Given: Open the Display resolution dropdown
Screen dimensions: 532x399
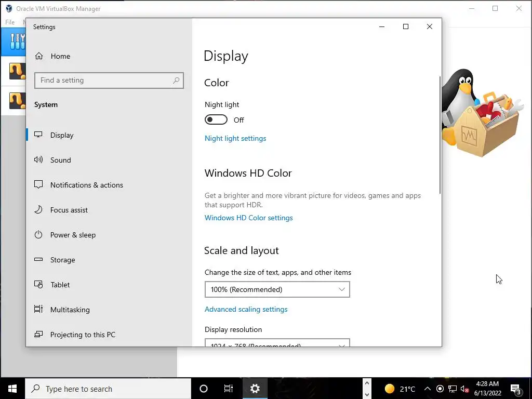Looking at the screenshot, I should [x=277, y=343].
